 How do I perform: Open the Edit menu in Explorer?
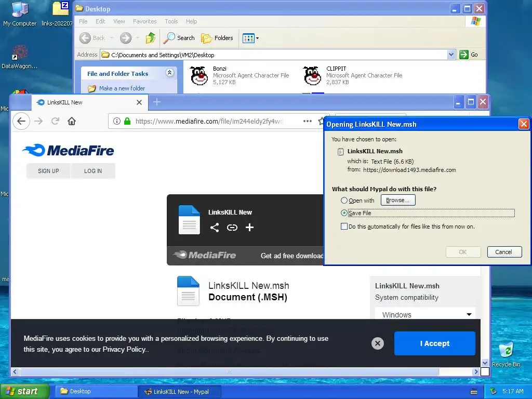coord(100,21)
